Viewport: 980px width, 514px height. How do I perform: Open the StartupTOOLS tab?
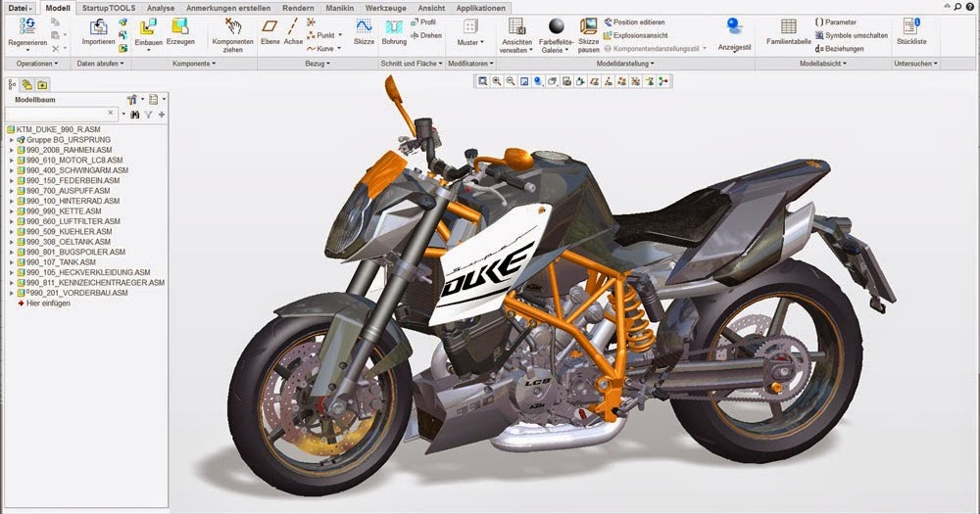coord(109,8)
